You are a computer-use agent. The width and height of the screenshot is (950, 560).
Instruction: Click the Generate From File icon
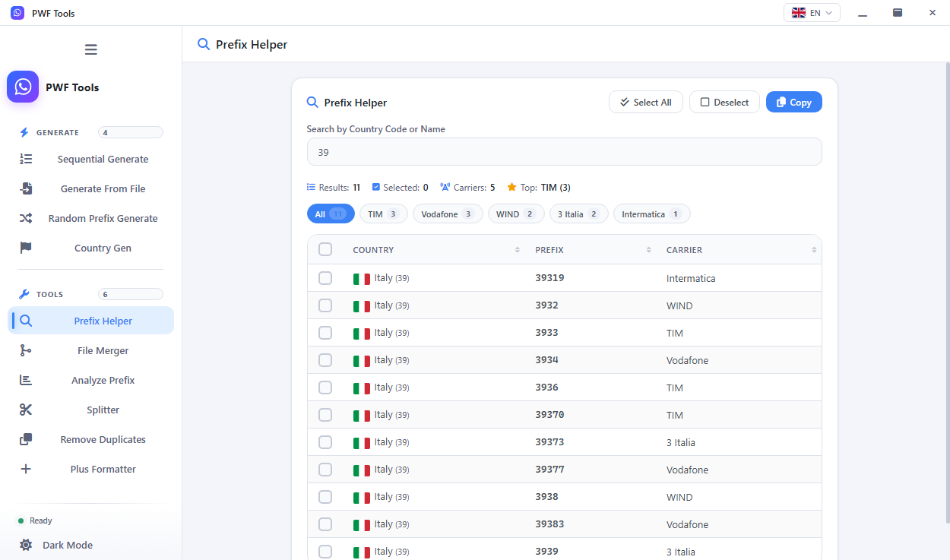[x=26, y=188]
